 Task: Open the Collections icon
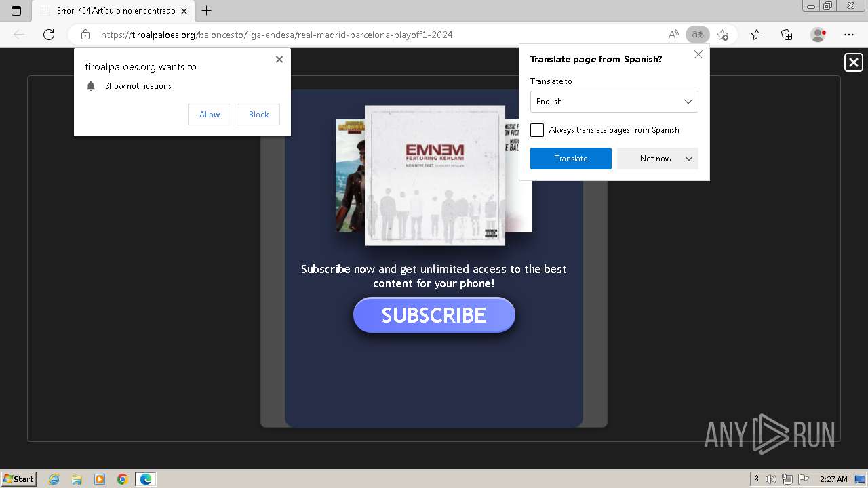787,35
